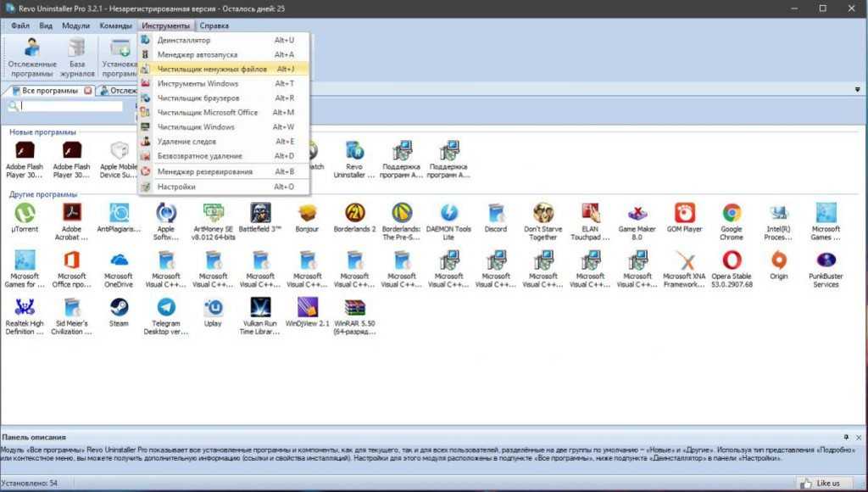Select the GOM Player icon
This screenshot has width=868, height=492.
684,214
